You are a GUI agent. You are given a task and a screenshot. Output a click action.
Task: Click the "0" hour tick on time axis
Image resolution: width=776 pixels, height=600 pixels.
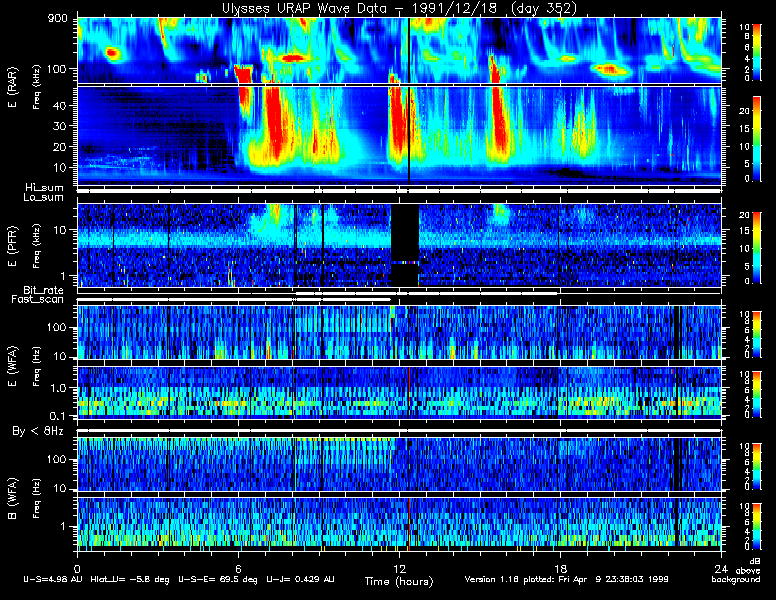(77, 568)
